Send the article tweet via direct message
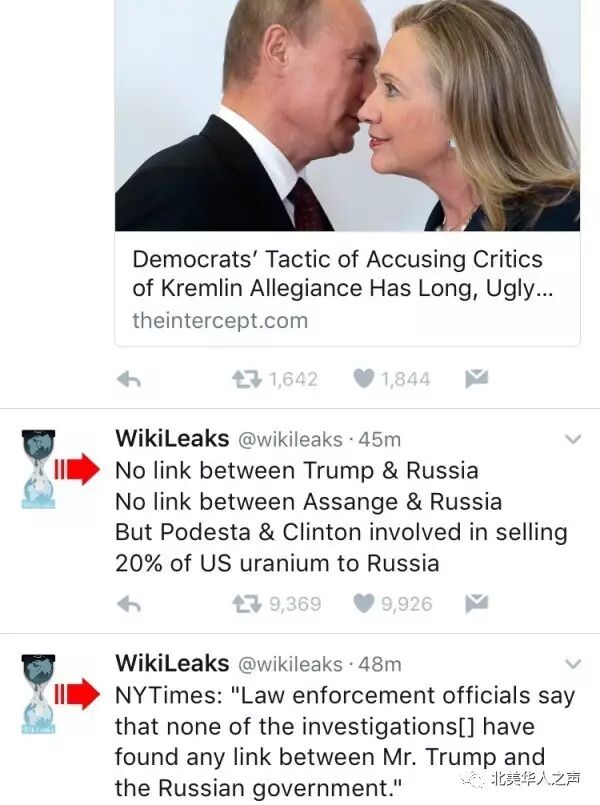This screenshot has width=600, height=805. [x=477, y=378]
